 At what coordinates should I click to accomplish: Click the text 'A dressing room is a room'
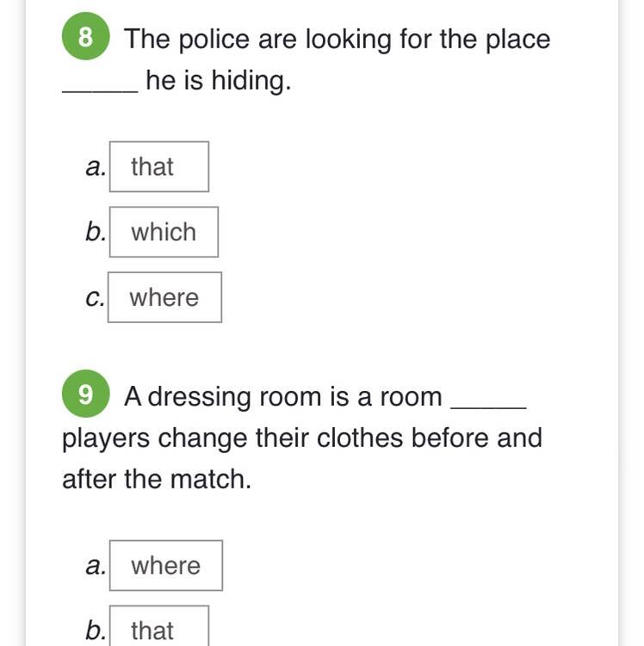coord(283,397)
